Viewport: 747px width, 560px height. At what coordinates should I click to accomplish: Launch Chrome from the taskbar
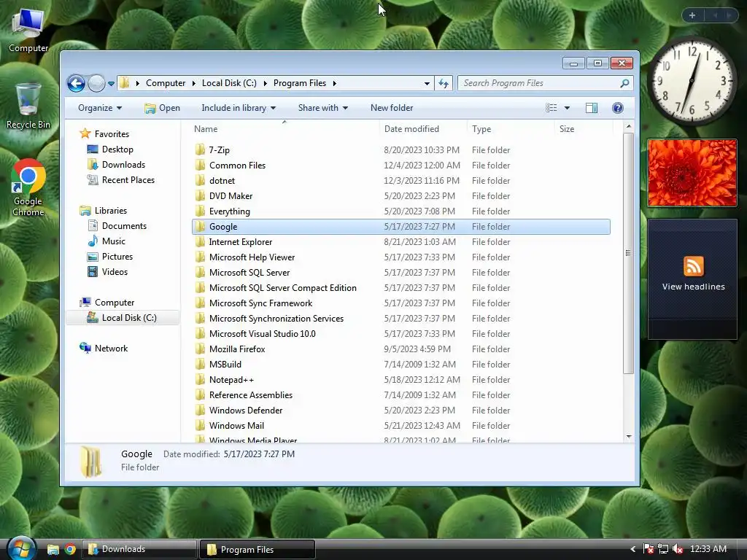[x=71, y=550]
